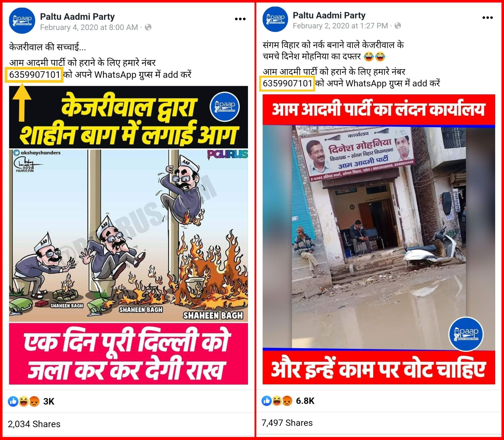
Task: Open the right post's three-dot options menu
Action: point(488,18)
